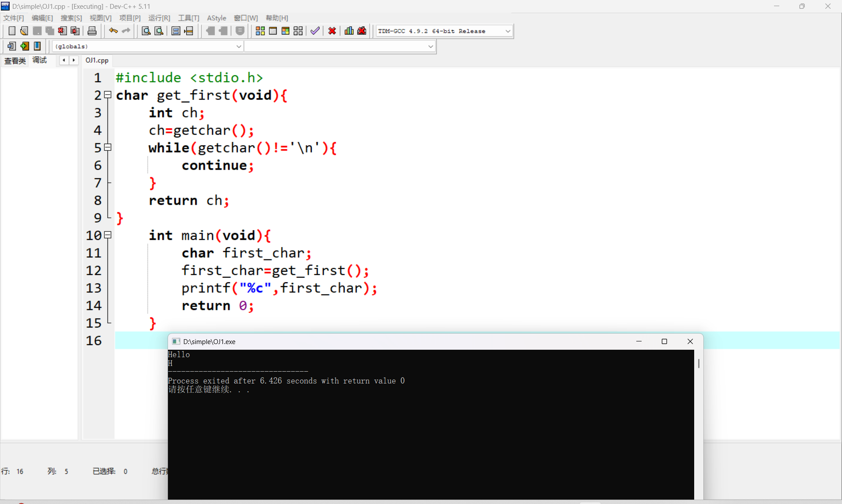Expand the (globals) scope dropdown
The width and height of the screenshot is (842, 504).
coord(239,46)
